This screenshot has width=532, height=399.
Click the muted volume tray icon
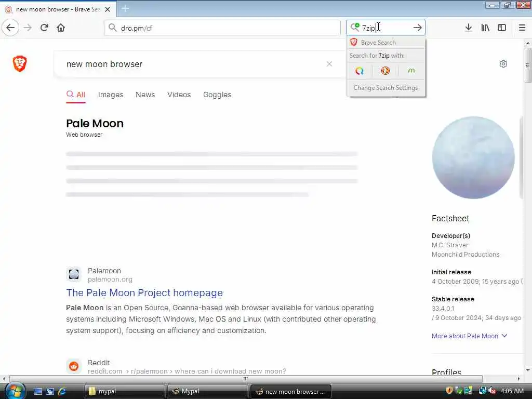point(493,391)
